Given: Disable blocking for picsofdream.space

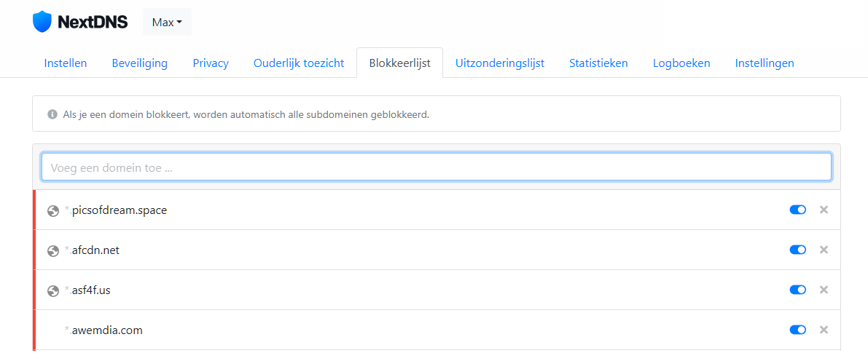Looking at the screenshot, I should pyautogui.click(x=797, y=210).
